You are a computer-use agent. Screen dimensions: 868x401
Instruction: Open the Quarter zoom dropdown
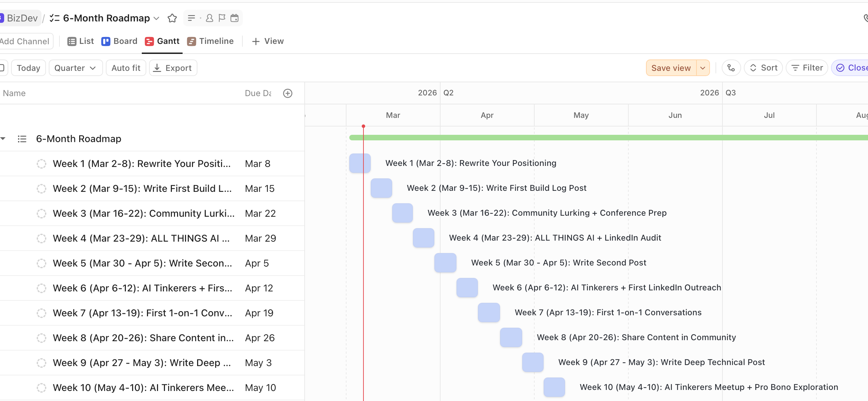tap(75, 68)
